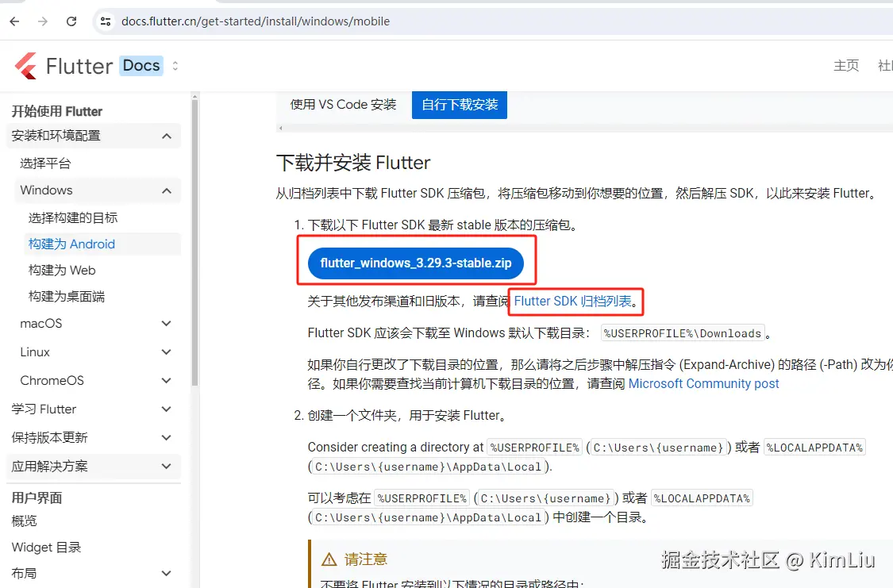
Task: Expand 学习 Flutter section chevron
Action: tap(167, 409)
